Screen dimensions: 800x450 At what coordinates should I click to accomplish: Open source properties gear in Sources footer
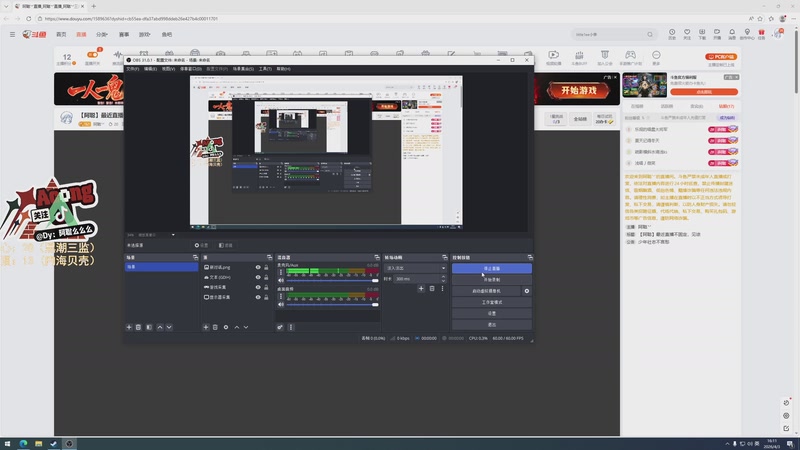(x=226, y=327)
